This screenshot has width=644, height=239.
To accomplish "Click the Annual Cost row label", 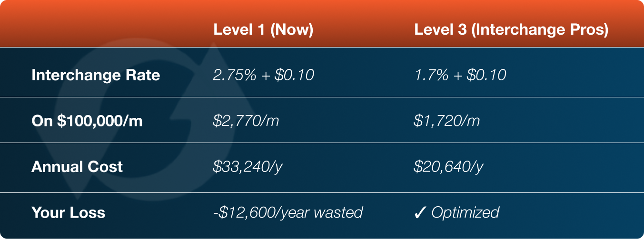I will [x=77, y=166].
